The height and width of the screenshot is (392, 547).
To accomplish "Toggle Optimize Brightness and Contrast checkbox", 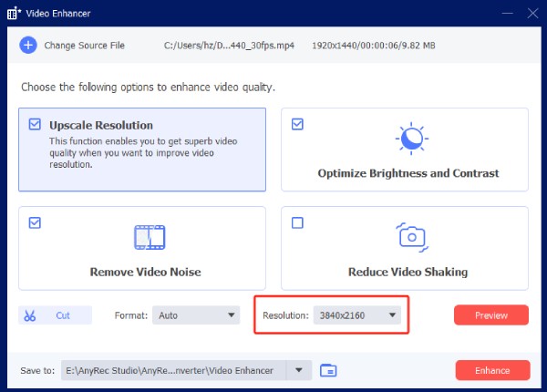I will point(297,124).
